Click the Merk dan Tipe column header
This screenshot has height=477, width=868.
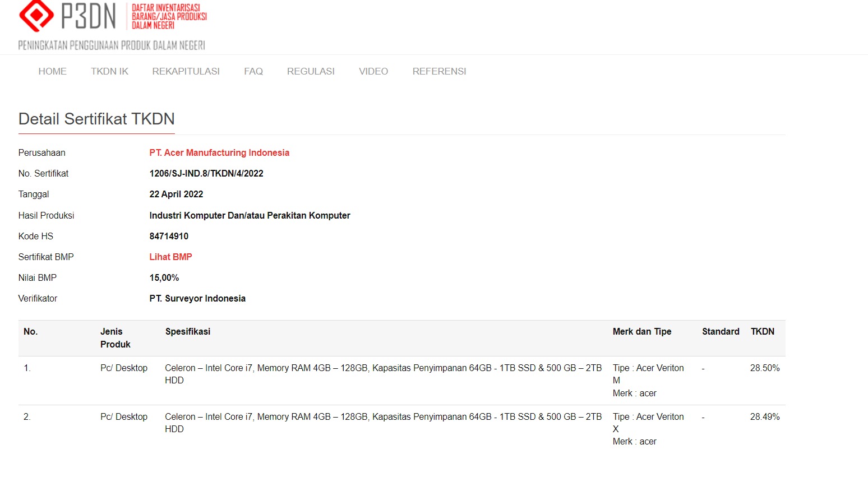(x=642, y=331)
